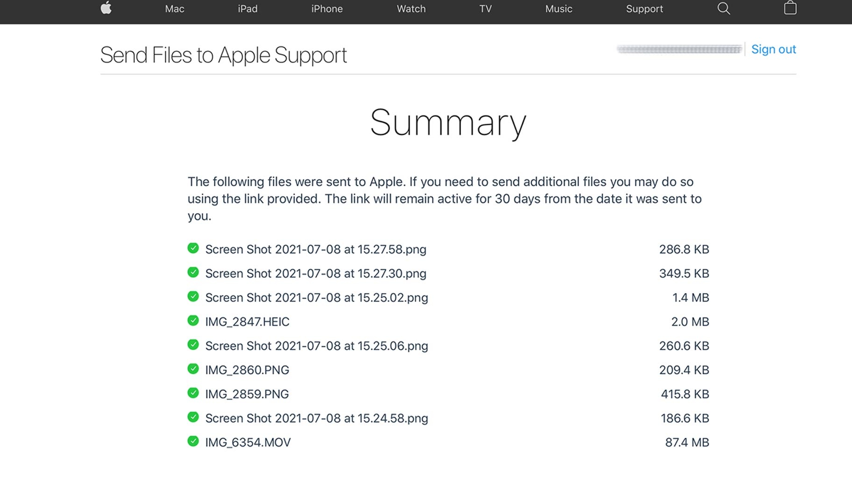Open the Mac section from the nav bar
Image resolution: width=852 pixels, height=504 pixels.
coord(174,8)
